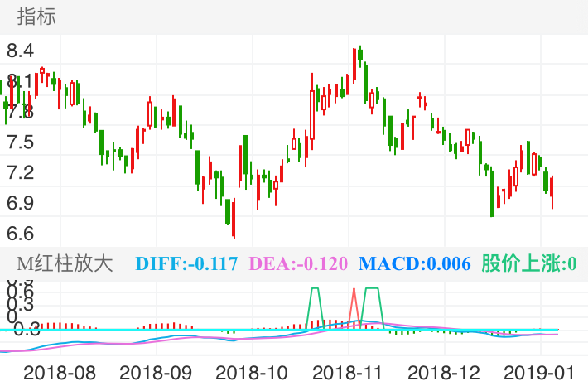
Task: Click the 8.4 price axis label
Action: click(x=20, y=51)
